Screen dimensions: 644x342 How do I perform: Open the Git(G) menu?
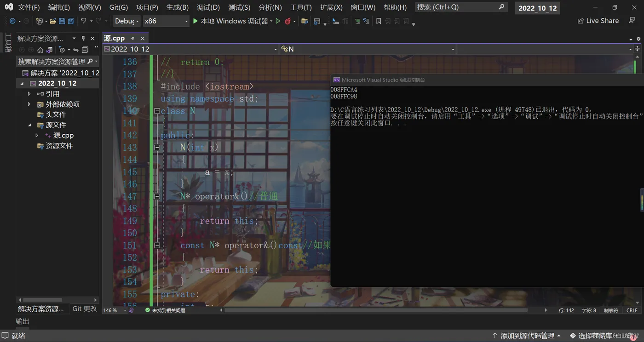click(119, 7)
